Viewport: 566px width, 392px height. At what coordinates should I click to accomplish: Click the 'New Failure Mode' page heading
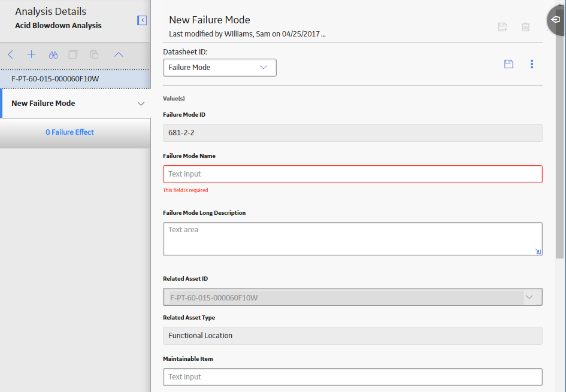tap(210, 20)
